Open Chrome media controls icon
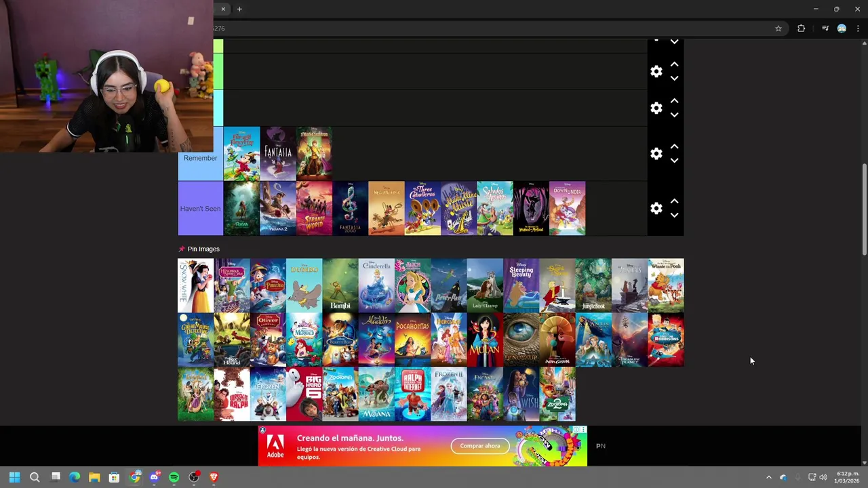The width and height of the screenshot is (868, 488). 825,28
